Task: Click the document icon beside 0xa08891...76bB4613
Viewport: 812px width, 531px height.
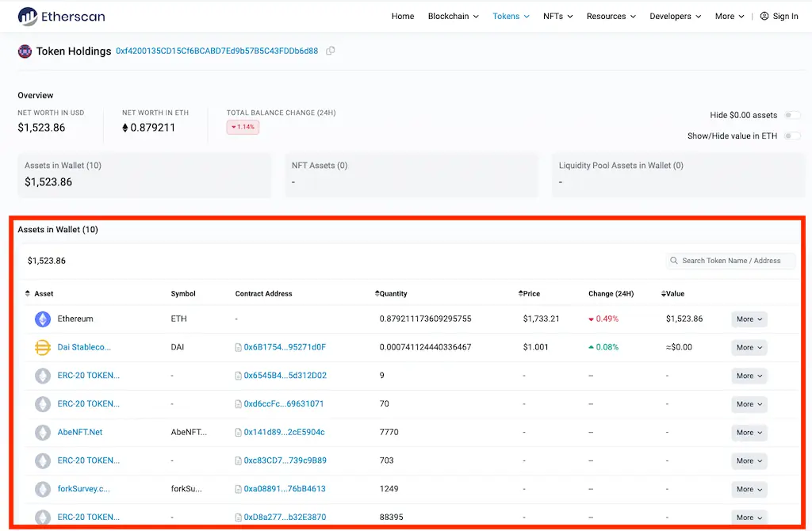Action: coord(238,489)
